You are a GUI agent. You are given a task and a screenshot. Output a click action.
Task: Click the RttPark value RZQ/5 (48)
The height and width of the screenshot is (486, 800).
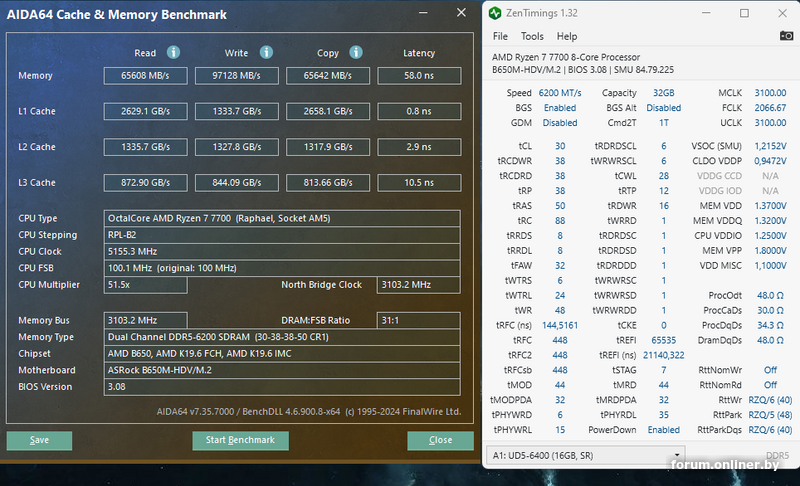pyautogui.click(x=770, y=415)
